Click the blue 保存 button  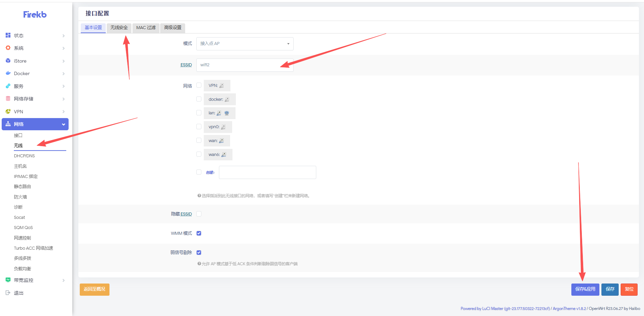pyautogui.click(x=610, y=290)
